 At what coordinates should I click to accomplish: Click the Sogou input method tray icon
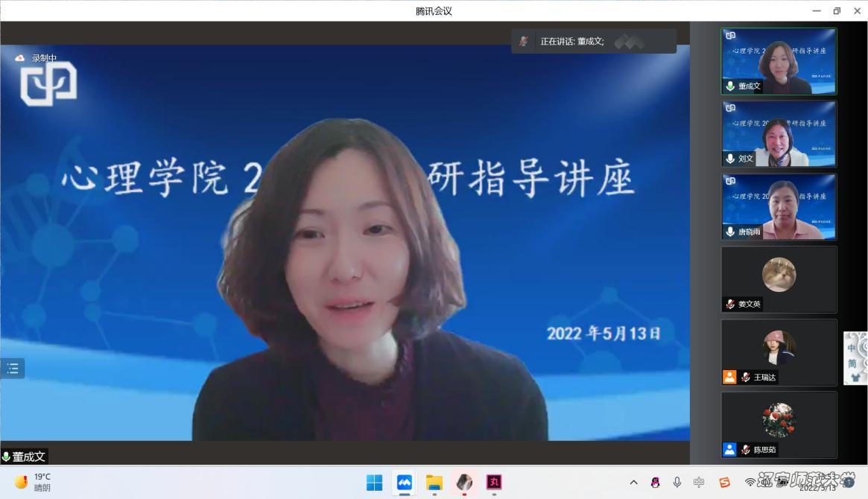tap(724, 483)
